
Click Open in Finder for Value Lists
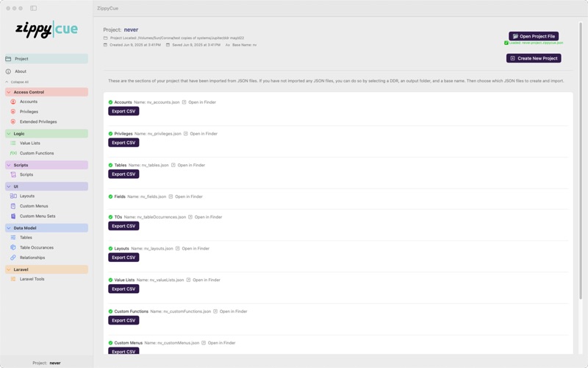pyautogui.click(x=207, y=280)
